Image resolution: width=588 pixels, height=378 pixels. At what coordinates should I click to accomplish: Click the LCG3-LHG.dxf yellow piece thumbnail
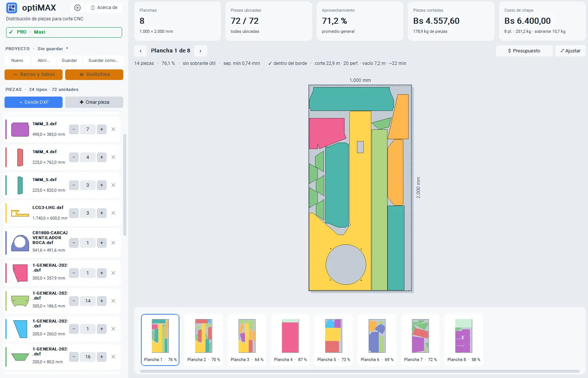(20, 213)
